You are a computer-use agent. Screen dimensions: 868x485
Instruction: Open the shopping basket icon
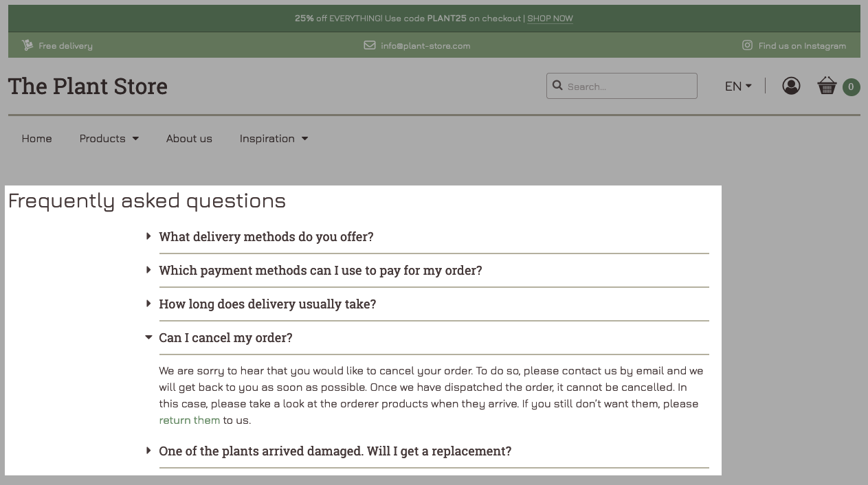[x=827, y=86]
